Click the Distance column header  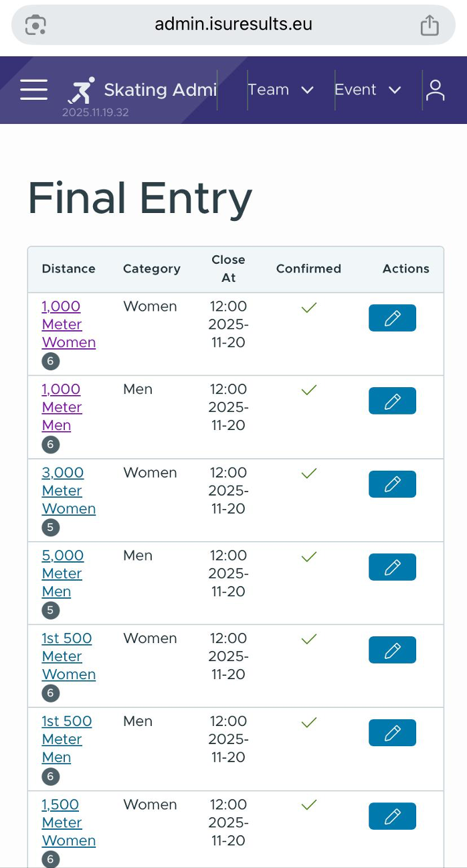68,269
